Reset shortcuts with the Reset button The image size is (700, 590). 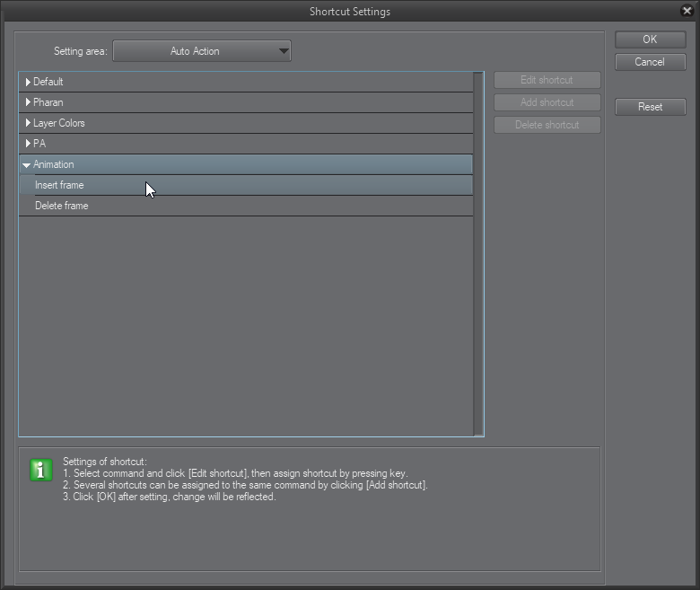coord(650,107)
